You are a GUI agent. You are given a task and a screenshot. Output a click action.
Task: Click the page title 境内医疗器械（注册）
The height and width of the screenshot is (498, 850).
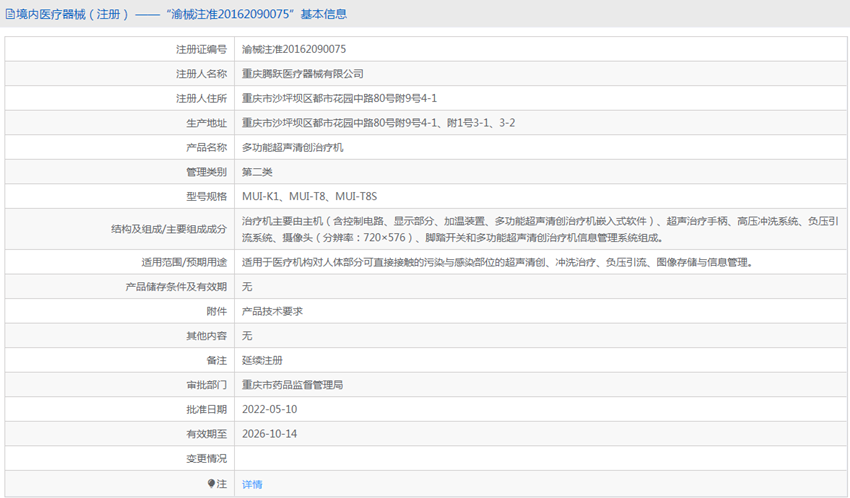[x=73, y=14]
